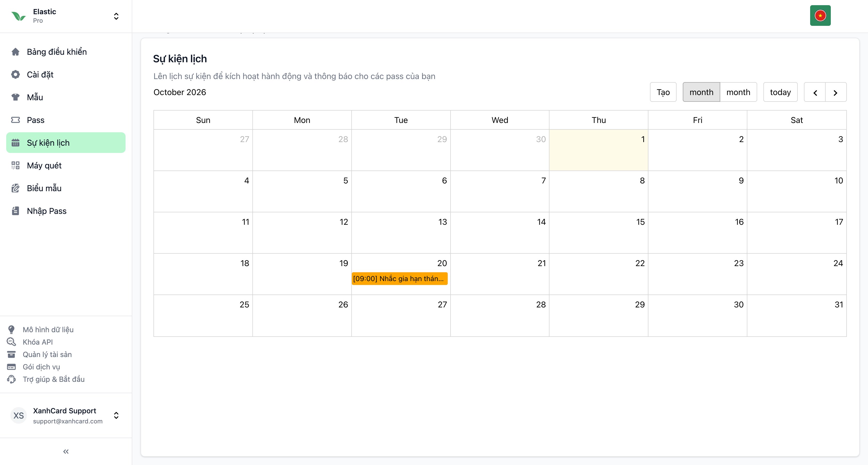Screen dimensions: 868x465
Task: Open the Cài đặt menu item
Action: pyautogui.click(x=66, y=74)
